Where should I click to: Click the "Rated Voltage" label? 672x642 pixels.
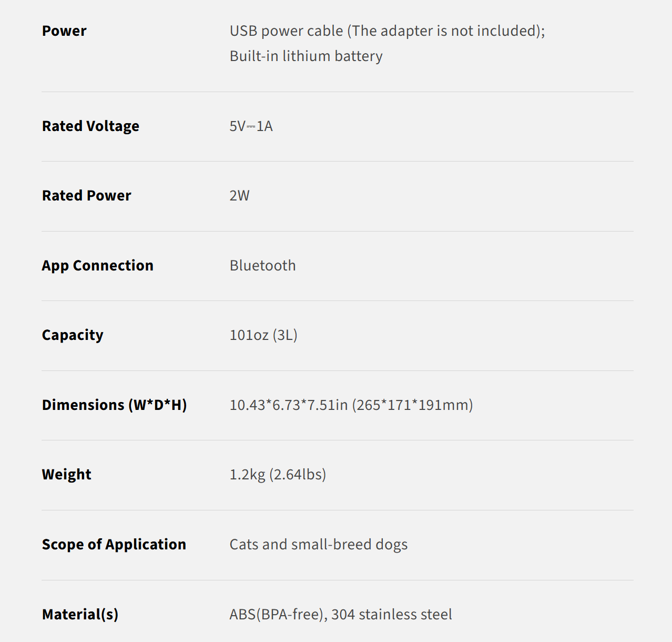90,126
